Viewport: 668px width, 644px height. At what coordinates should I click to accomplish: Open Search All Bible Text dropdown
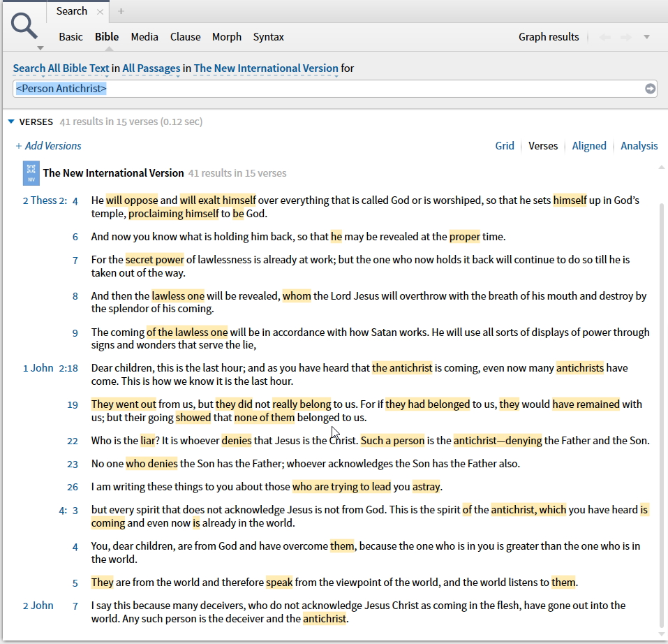61,68
